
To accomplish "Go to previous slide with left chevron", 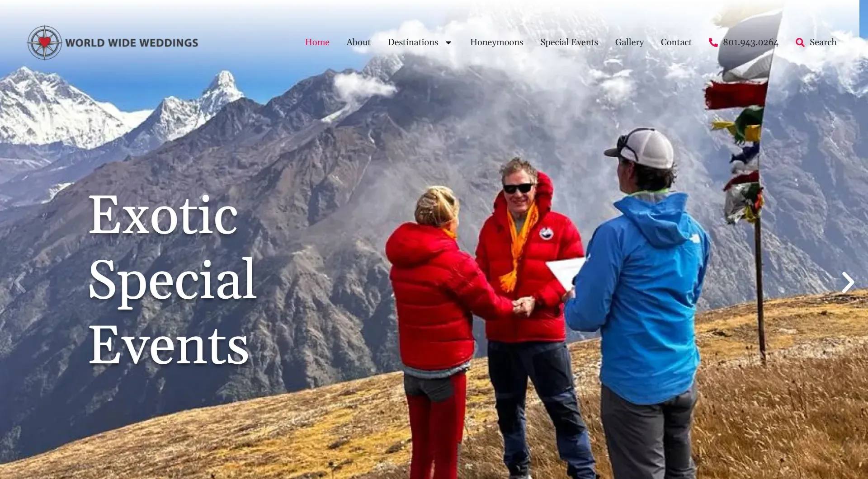I will point(19,283).
